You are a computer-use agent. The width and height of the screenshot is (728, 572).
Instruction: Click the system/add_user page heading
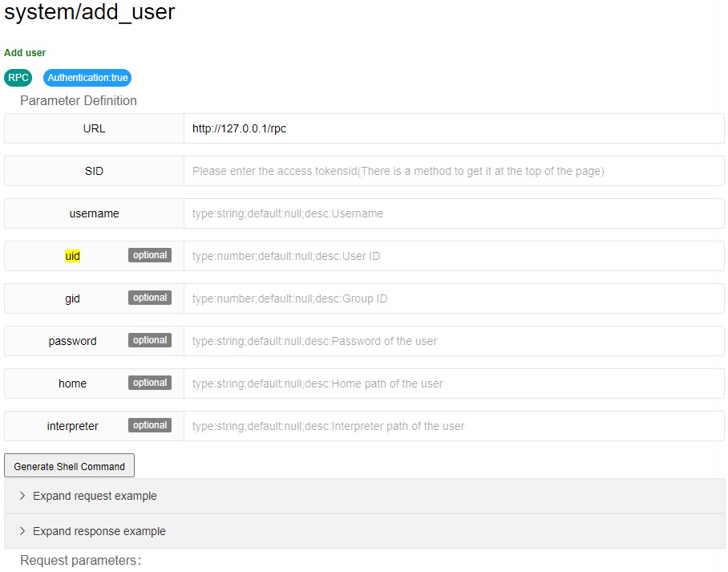(90, 13)
